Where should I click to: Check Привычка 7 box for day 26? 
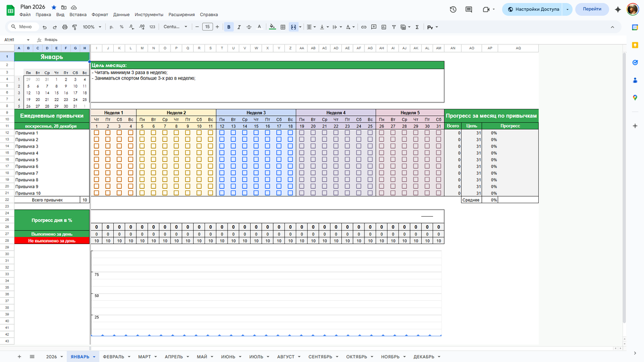tap(382, 173)
